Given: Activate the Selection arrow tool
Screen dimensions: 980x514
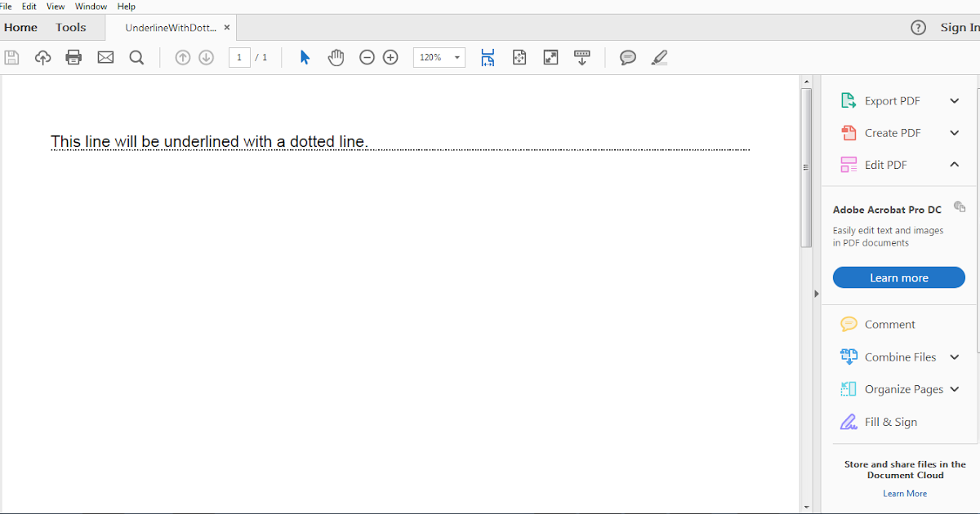Looking at the screenshot, I should [x=304, y=57].
